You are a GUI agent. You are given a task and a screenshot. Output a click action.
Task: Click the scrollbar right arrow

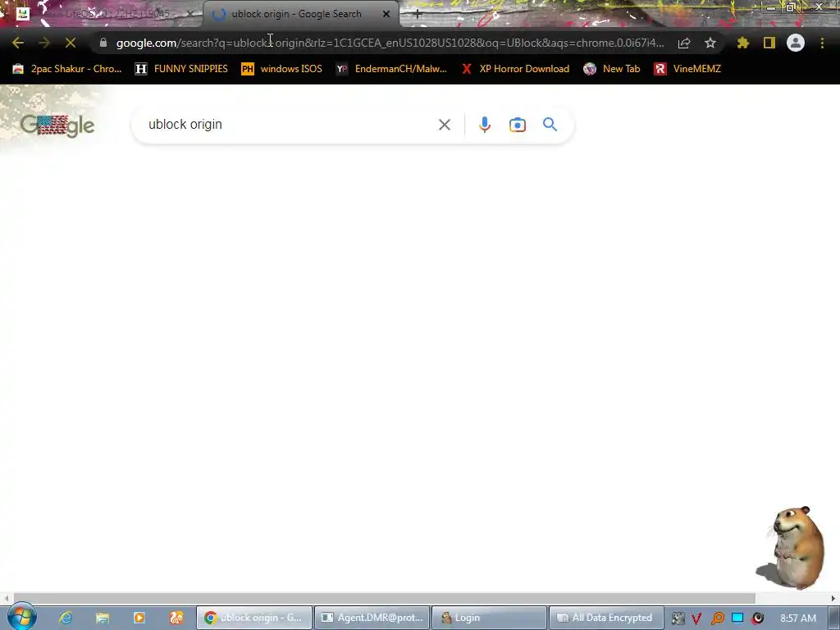point(833,598)
